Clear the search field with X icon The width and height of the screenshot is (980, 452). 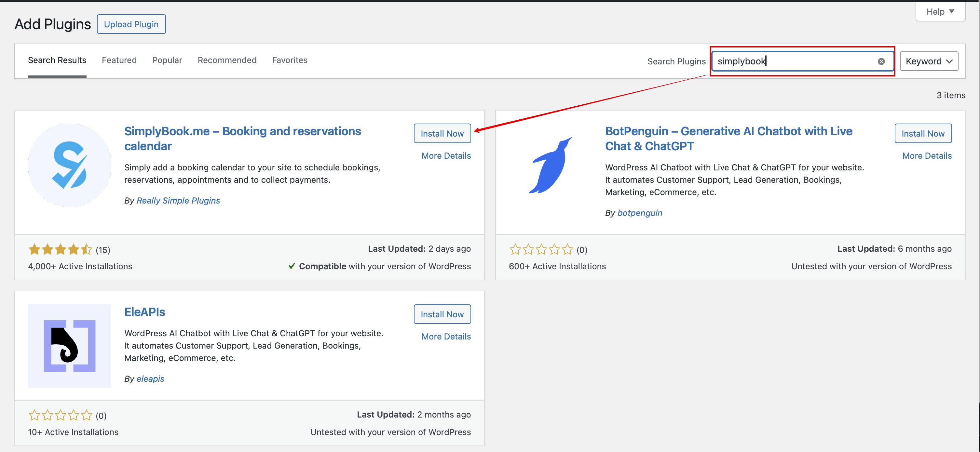tap(881, 61)
